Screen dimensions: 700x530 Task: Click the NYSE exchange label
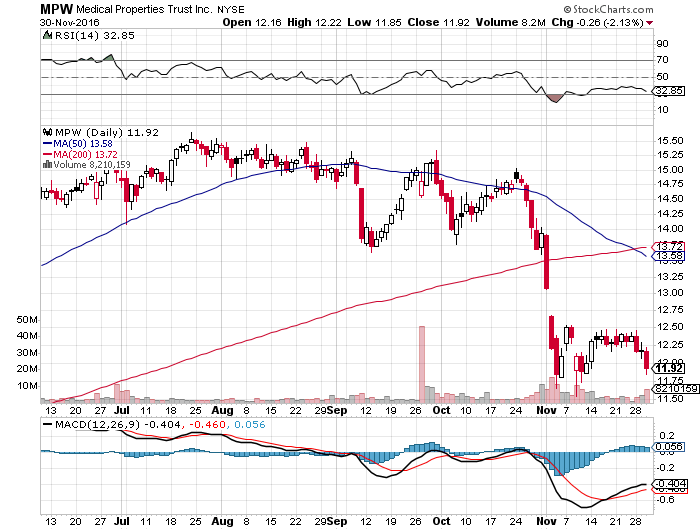[231, 9]
